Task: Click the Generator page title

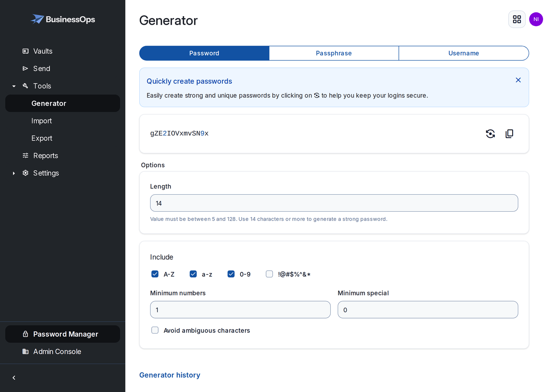Action: [x=168, y=21]
